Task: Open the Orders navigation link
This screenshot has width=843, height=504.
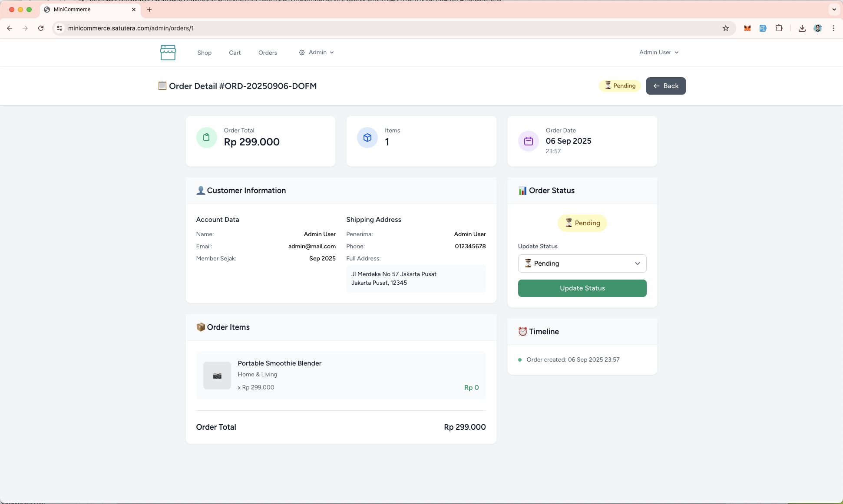Action: 268,53
